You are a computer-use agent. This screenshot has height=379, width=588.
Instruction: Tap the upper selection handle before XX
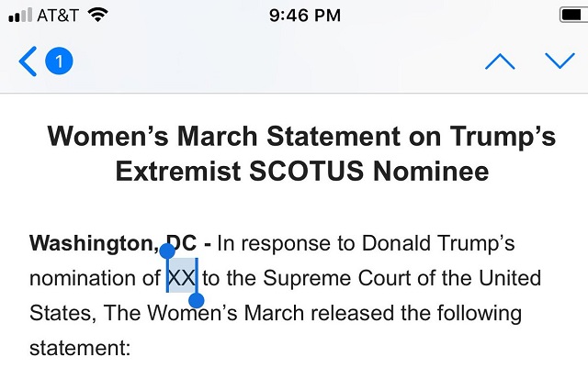[x=167, y=251]
